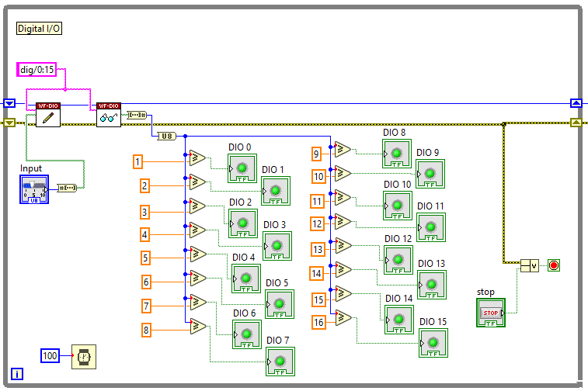Select the orange numeric constant 3
Viewport: 588px width, 391px height.
click(x=144, y=213)
